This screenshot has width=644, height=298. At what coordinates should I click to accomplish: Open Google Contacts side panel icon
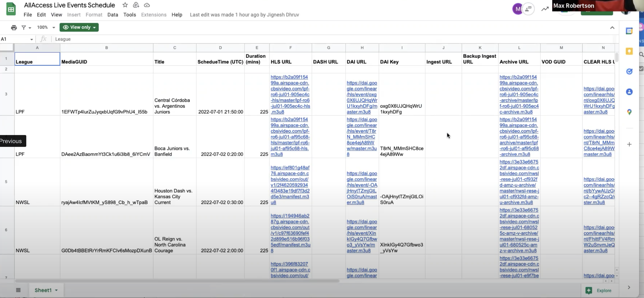pyautogui.click(x=629, y=92)
